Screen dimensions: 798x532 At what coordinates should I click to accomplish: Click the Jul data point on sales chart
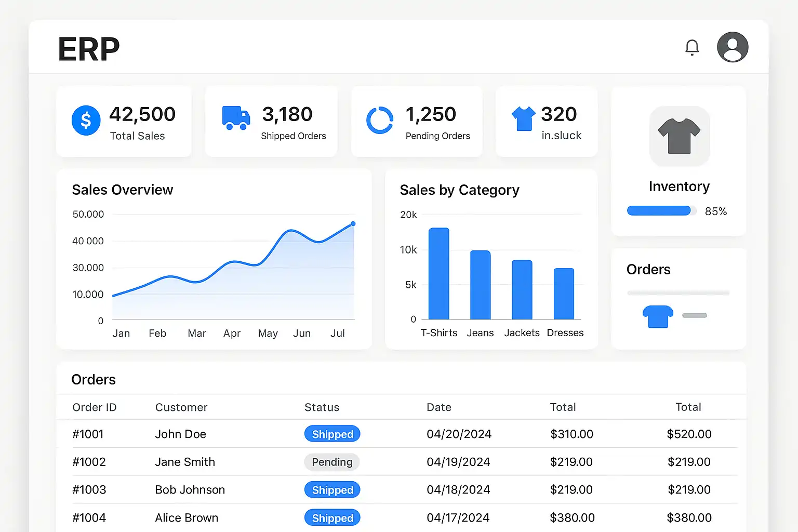coord(353,224)
